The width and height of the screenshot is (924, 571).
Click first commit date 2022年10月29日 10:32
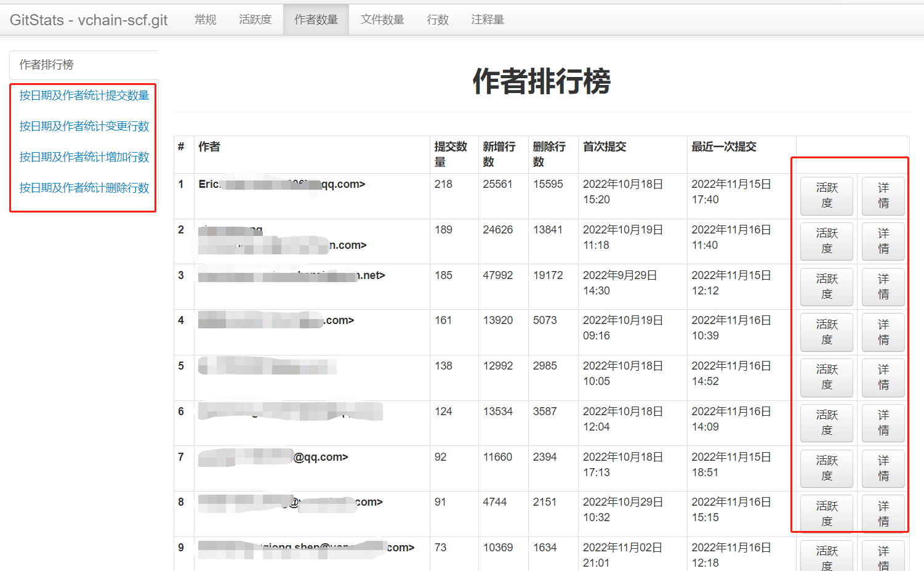pyautogui.click(x=623, y=509)
